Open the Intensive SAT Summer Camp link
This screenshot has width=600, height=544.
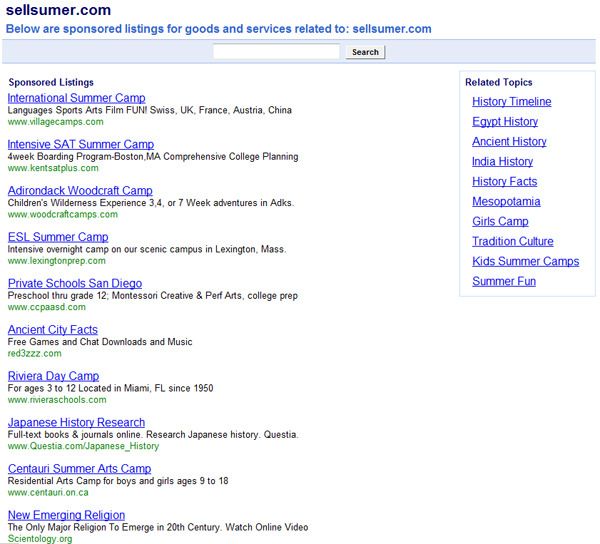(x=81, y=144)
